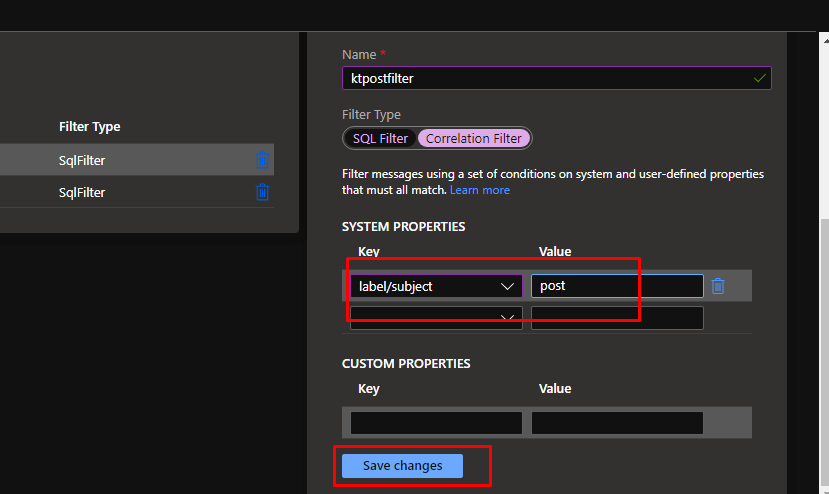Switch filter type to SQL Filter
The image size is (829, 494).
[380, 138]
